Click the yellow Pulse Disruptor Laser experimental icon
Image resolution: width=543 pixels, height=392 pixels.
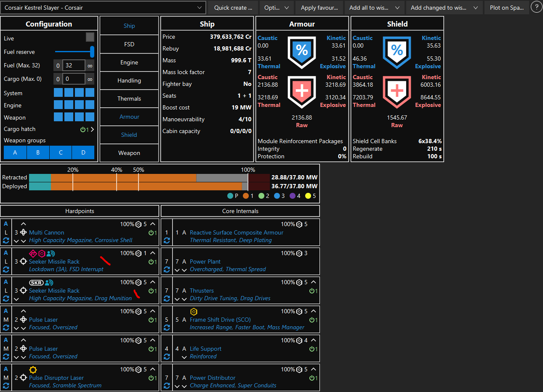tap(33, 370)
